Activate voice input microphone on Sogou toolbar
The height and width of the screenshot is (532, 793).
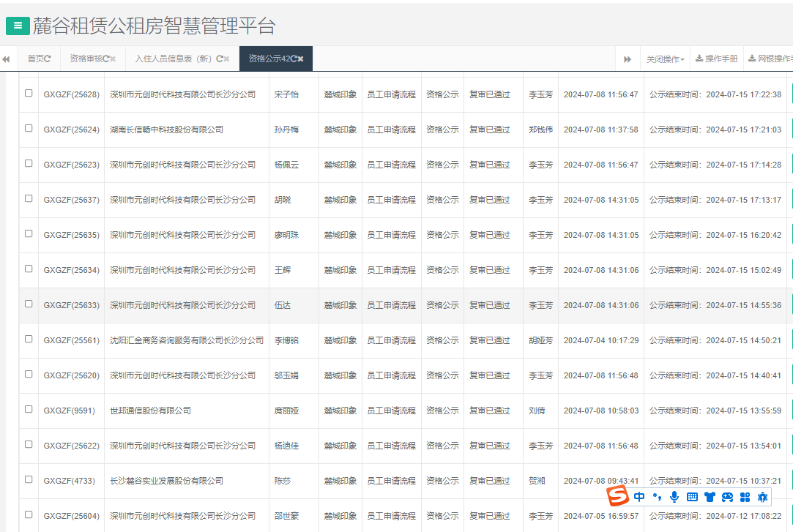[674, 496]
